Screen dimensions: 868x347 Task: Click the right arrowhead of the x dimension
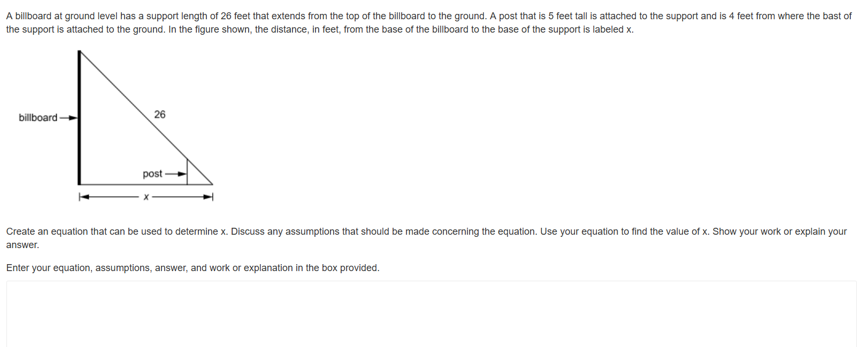point(208,197)
